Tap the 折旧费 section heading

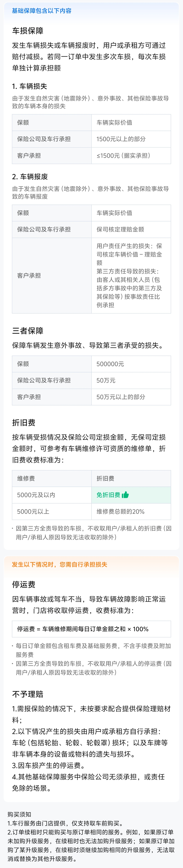pos(24,422)
